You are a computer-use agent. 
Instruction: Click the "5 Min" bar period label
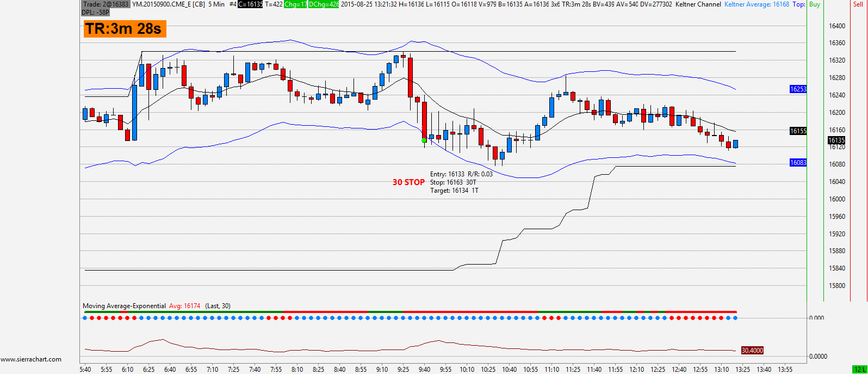[x=216, y=4]
